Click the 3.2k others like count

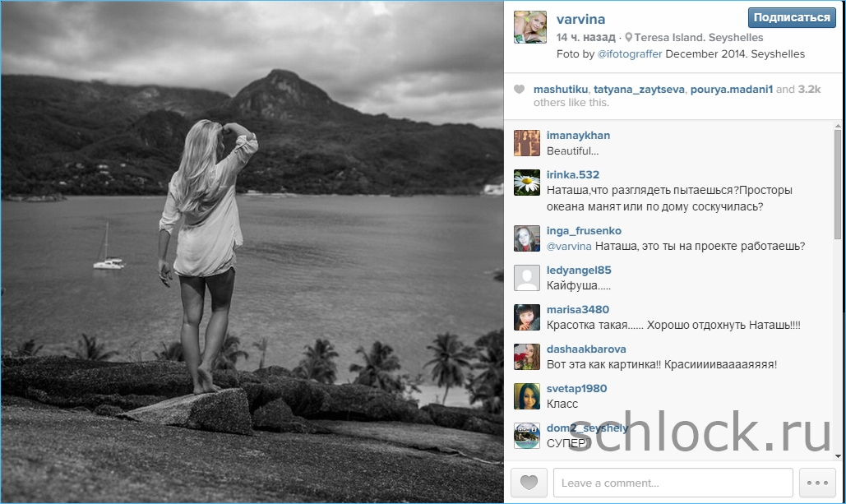point(809,90)
